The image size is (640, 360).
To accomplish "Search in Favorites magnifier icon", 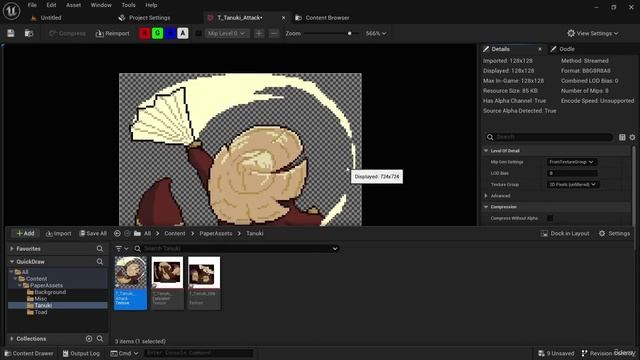I will click(100, 249).
